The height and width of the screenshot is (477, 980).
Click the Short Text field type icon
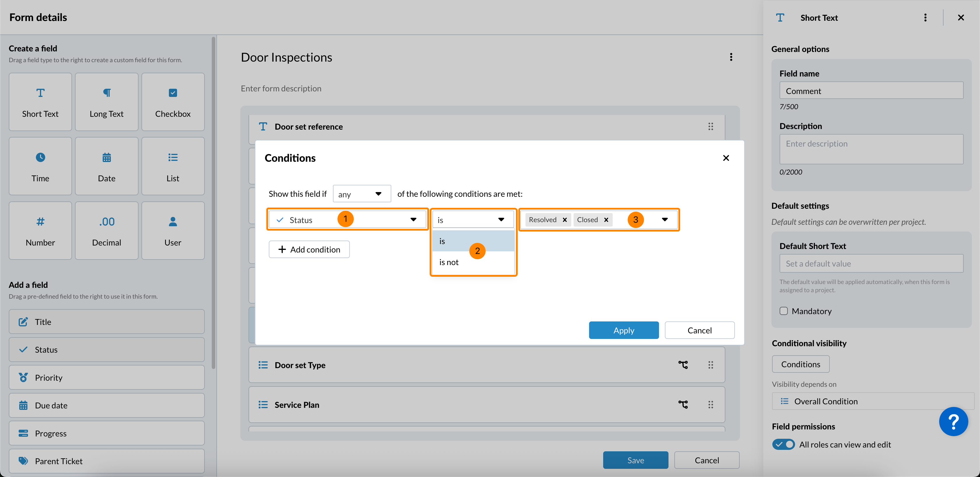40,93
